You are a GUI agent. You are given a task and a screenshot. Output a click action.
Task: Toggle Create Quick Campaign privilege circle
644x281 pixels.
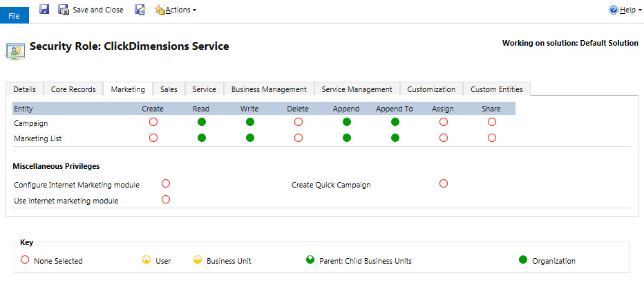point(444,183)
